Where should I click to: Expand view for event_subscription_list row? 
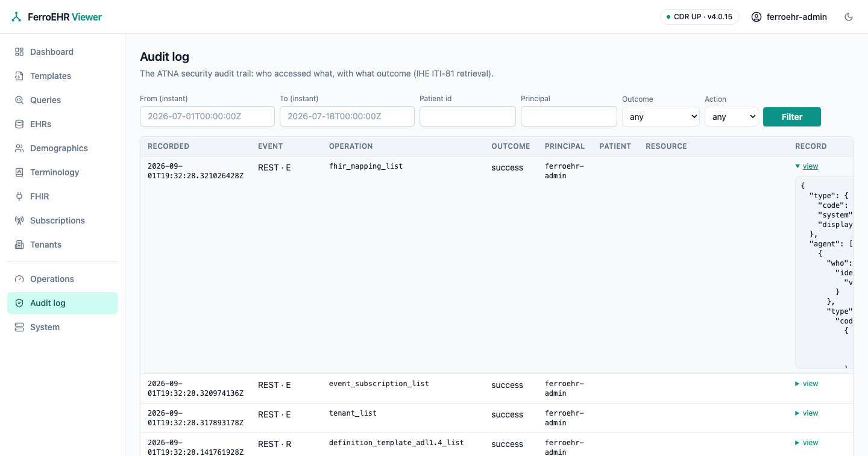(807, 384)
